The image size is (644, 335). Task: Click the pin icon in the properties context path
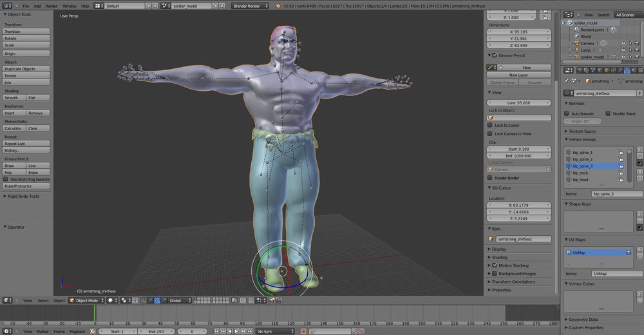566,81
